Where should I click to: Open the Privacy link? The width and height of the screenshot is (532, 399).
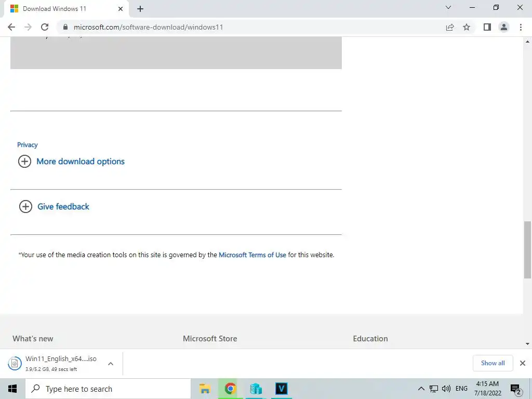[27, 145]
